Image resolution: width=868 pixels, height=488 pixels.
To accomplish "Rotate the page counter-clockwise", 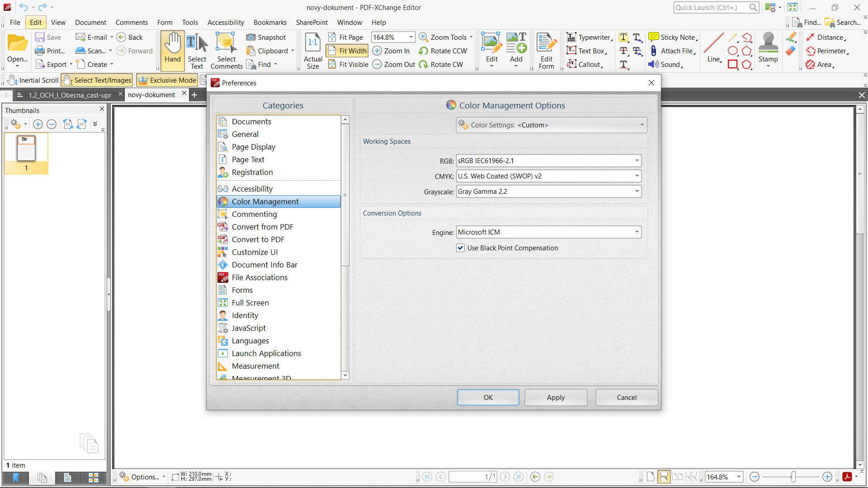I will [x=443, y=51].
